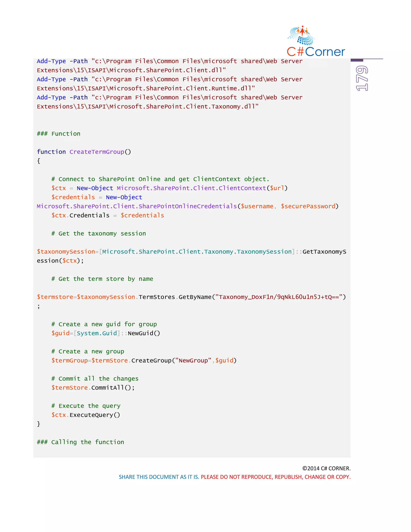Click the '### Function' comment line
Image resolution: width=411 pixels, height=532 pixels.
58,134
